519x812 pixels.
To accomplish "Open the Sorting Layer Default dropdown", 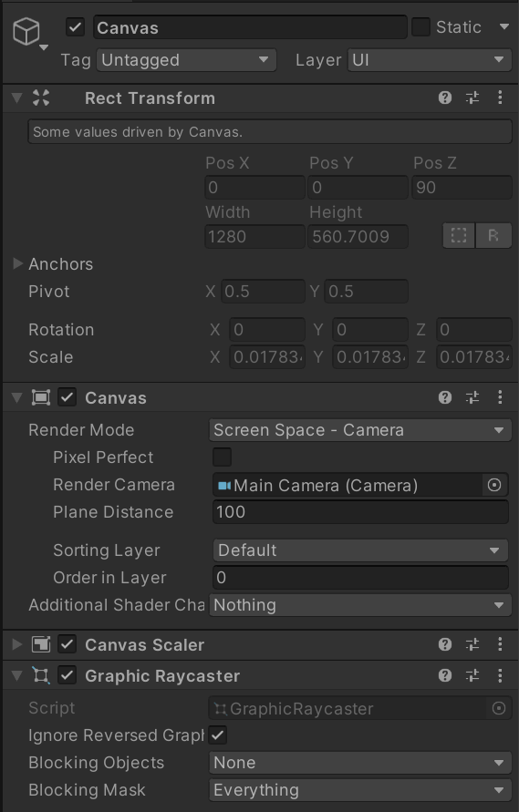I will coord(359,550).
